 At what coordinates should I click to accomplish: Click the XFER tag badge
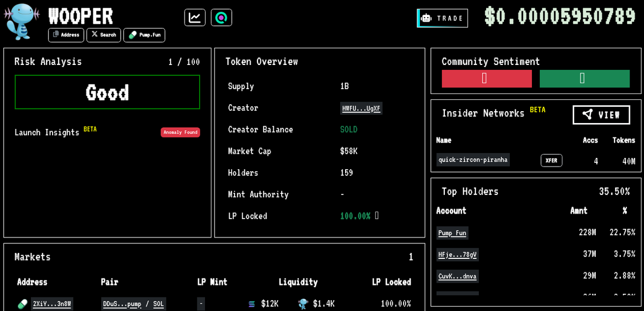tap(551, 160)
